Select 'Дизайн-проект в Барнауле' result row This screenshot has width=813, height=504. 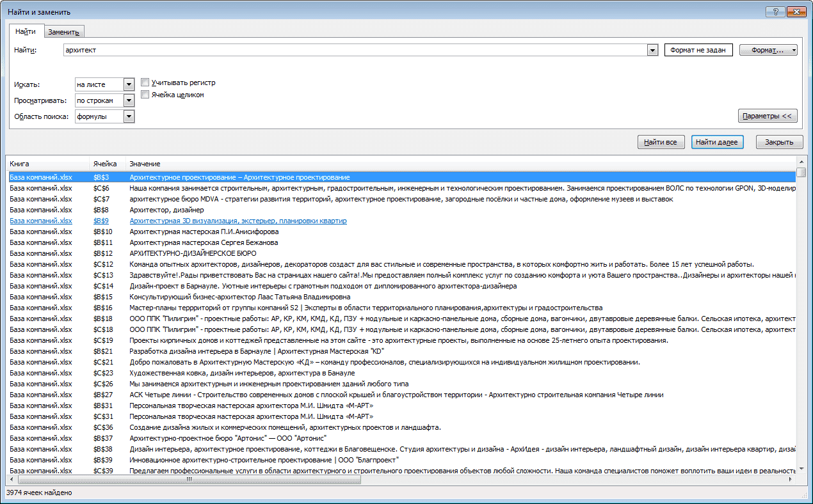[401, 286]
